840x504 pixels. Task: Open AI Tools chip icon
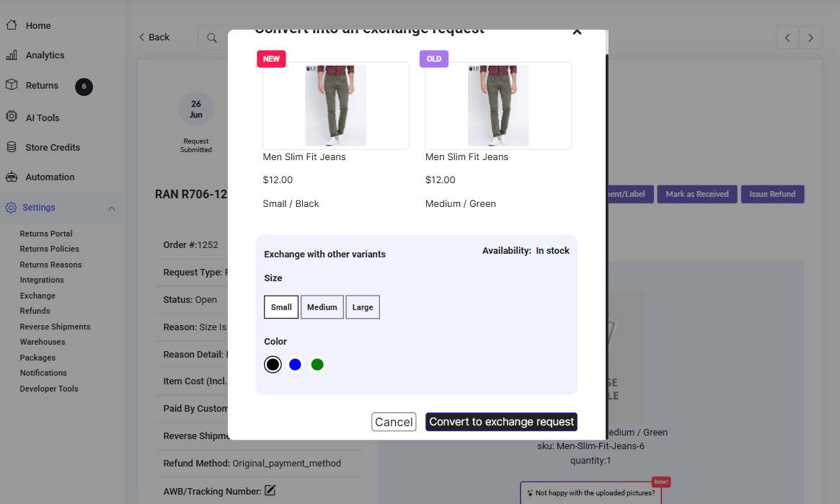click(12, 118)
